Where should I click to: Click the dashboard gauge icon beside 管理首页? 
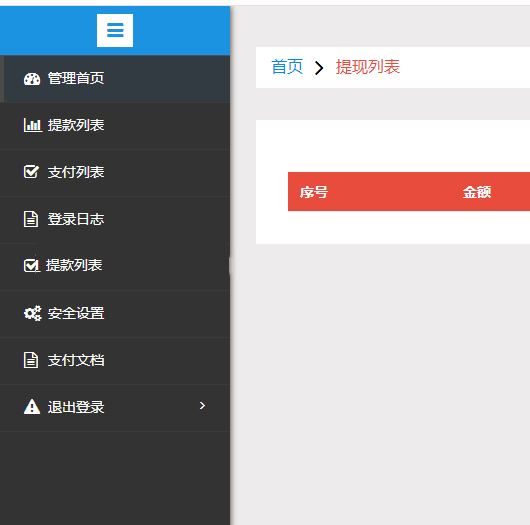[x=32, y=79]
